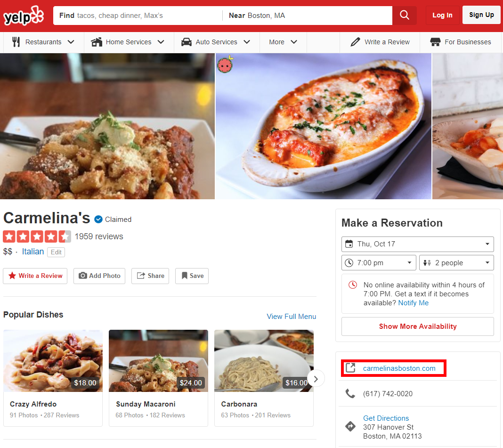Click the Edit category button
The height and width of the screenshot is (448, 503).
point(56,252)
